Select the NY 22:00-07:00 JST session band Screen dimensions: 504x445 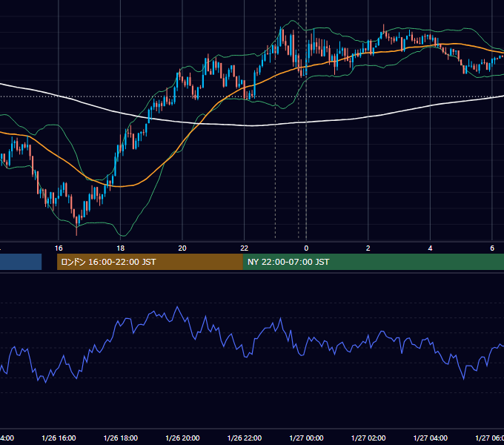click(x=373, y=262)
